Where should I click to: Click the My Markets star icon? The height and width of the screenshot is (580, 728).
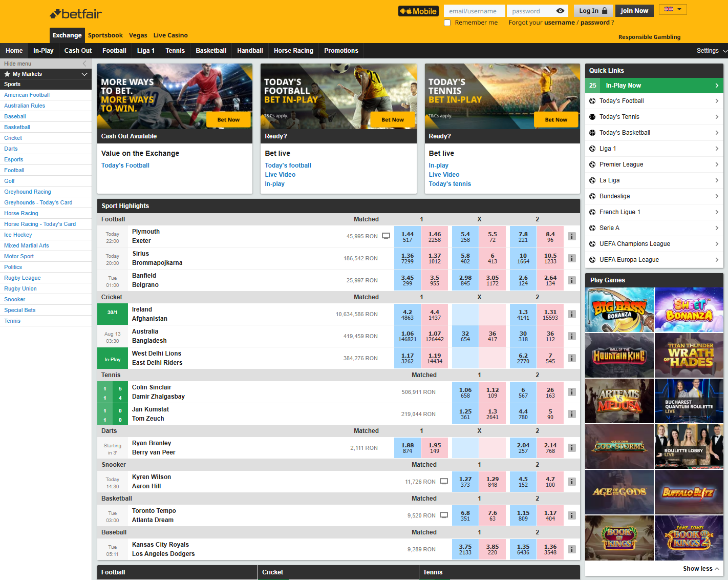click(x=7, y=74)
